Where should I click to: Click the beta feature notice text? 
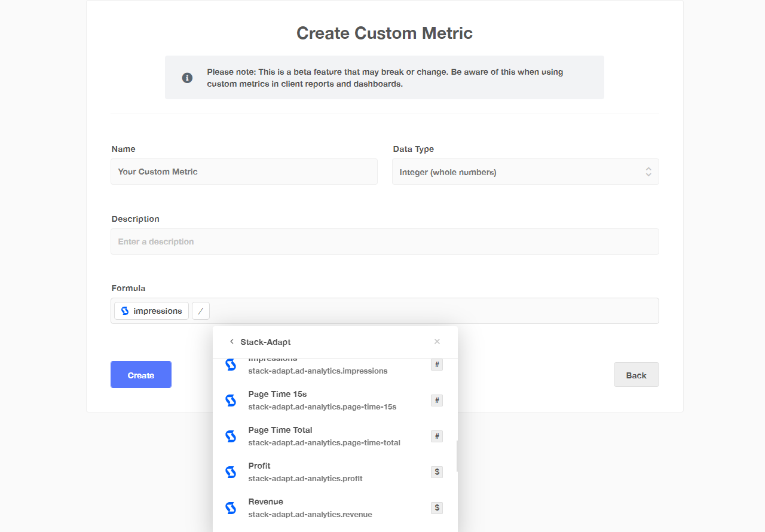385,78
